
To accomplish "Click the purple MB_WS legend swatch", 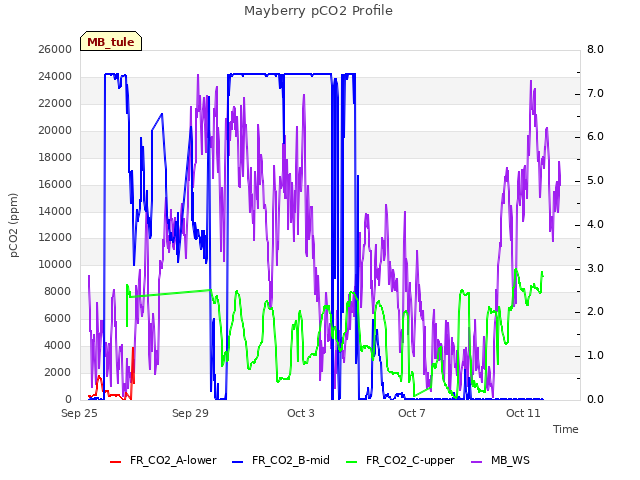I will [477, 462].
